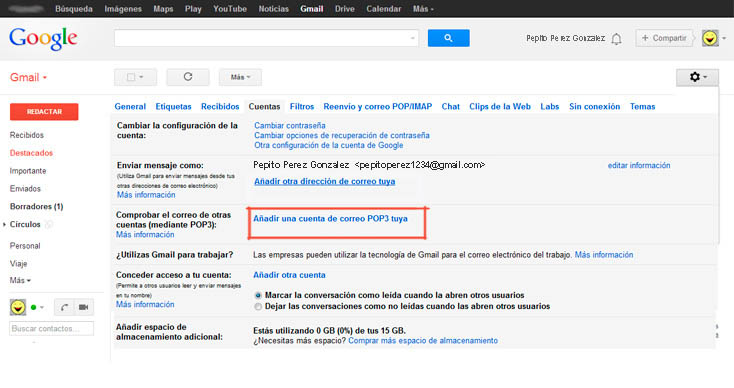
Task: Open the Viaje label
Action: coord(18,264)
